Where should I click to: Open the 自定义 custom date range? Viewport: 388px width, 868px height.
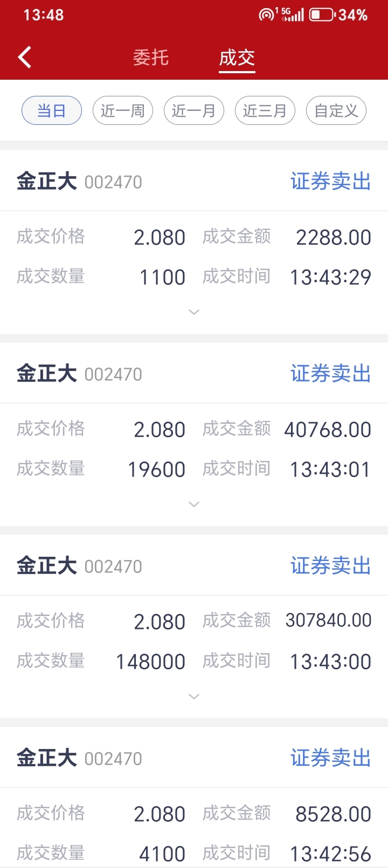coord(336,110)
